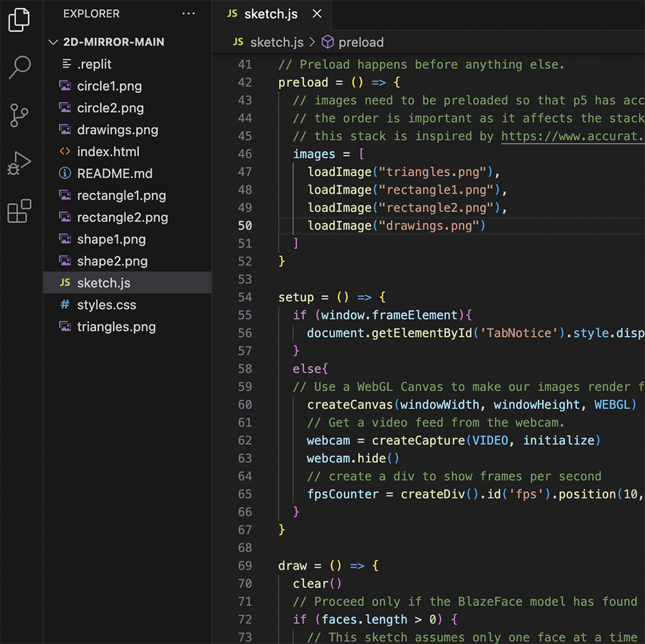The image size is (645, 644).
Task: Click the JS icon beside sketch.js tab
Action: [232, 13]
